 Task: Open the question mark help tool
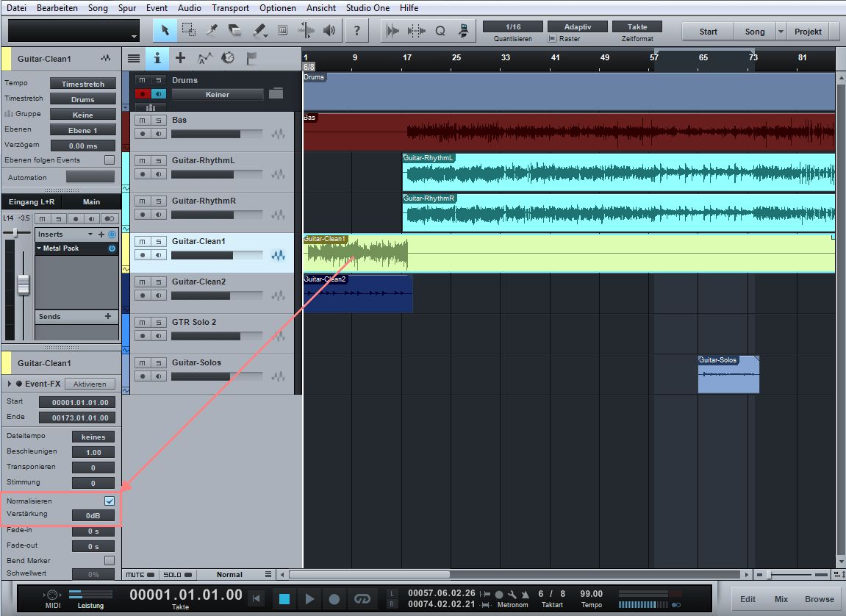coord(356,30)
